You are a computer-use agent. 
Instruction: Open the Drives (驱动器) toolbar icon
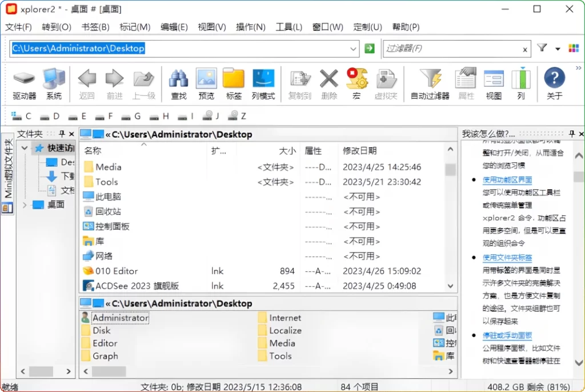click(x=24, y=84)
